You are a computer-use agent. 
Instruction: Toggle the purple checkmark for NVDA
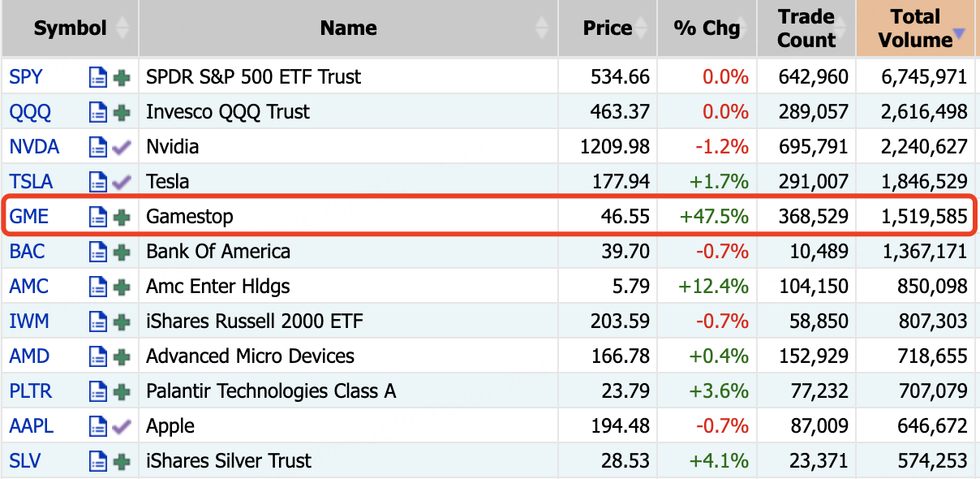(x=122, y=148)
